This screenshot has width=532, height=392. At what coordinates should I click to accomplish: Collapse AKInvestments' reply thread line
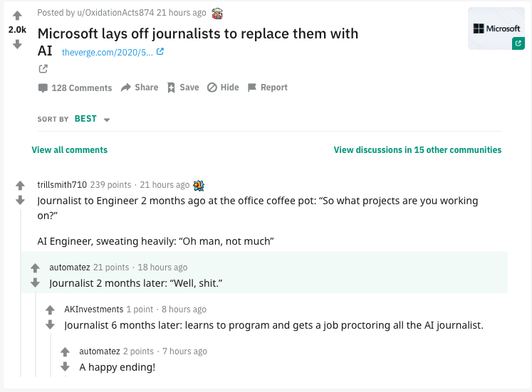[x=50, y=354]
